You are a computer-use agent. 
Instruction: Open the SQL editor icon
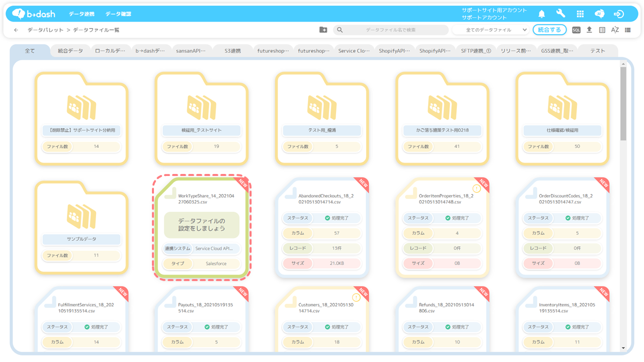tap(576, 30)
